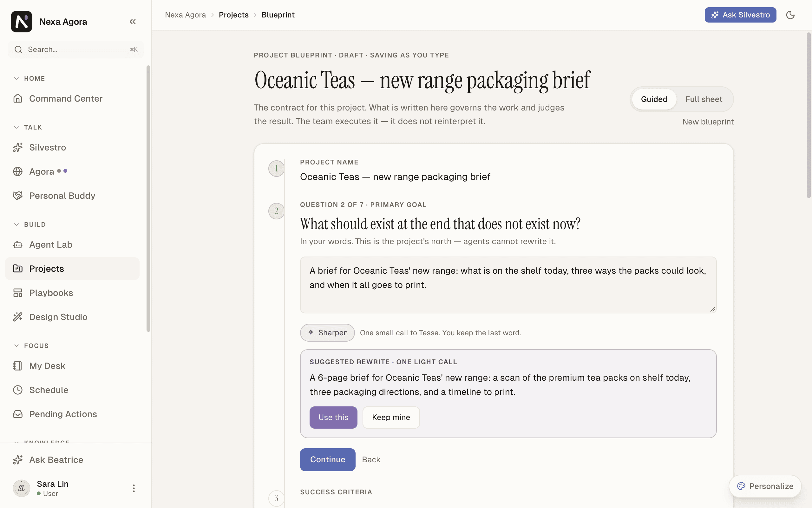The height and width of the screenshot is (508, 812).
Task: Toggle dark mode with the moon icon
Action: 790,15
